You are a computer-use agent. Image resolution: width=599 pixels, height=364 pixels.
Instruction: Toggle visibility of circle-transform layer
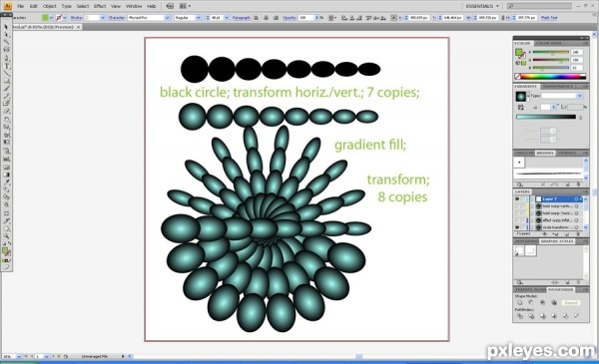(517, 227)
